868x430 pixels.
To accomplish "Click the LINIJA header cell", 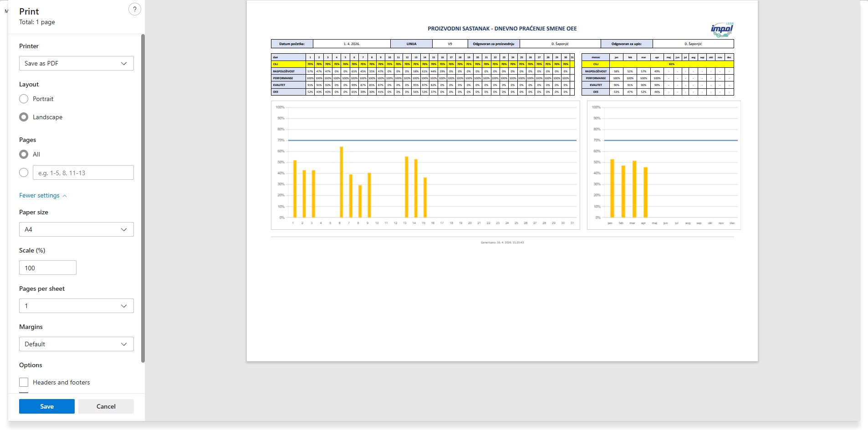I will pos(412,44).
